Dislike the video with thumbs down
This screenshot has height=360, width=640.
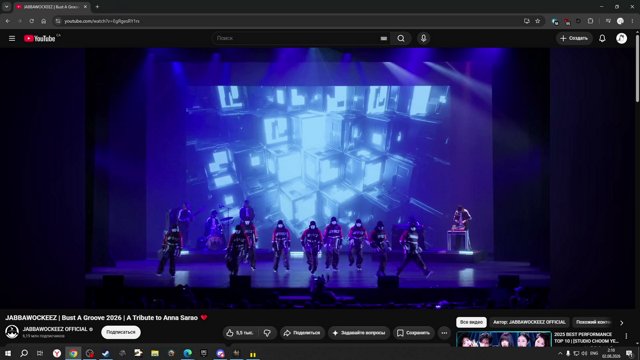pyautogui.click(x=267, y=333)
